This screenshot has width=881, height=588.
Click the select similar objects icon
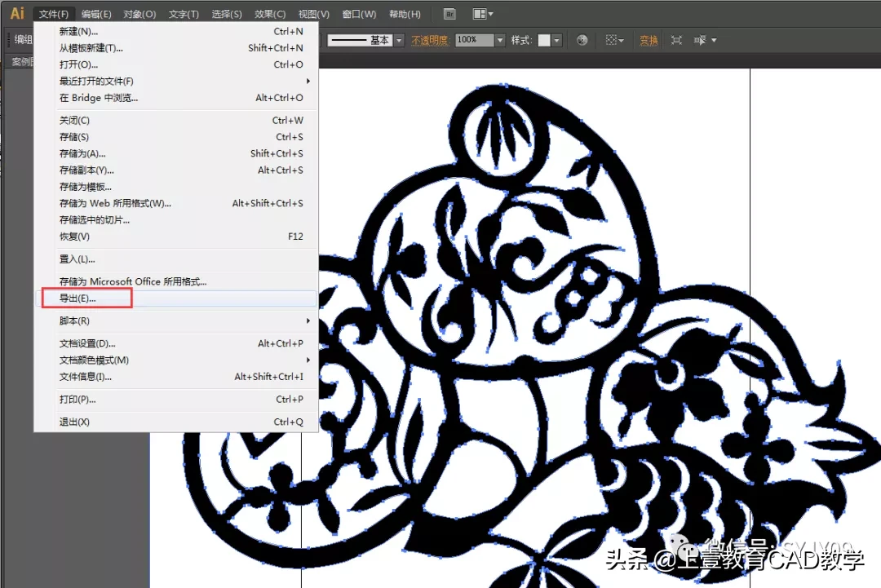pos(700,40)
